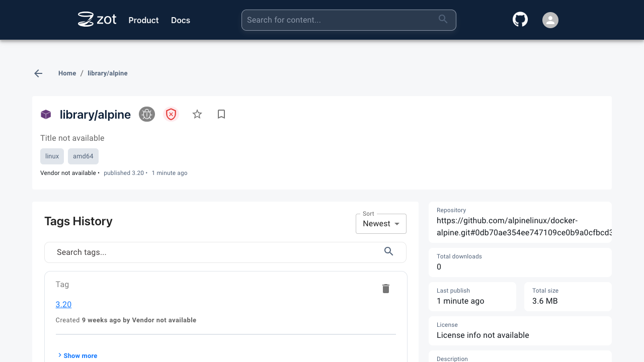This screenshot has width=644, height=362.
Task: Click the magnifier in Search tags
Action: point(388,251)
